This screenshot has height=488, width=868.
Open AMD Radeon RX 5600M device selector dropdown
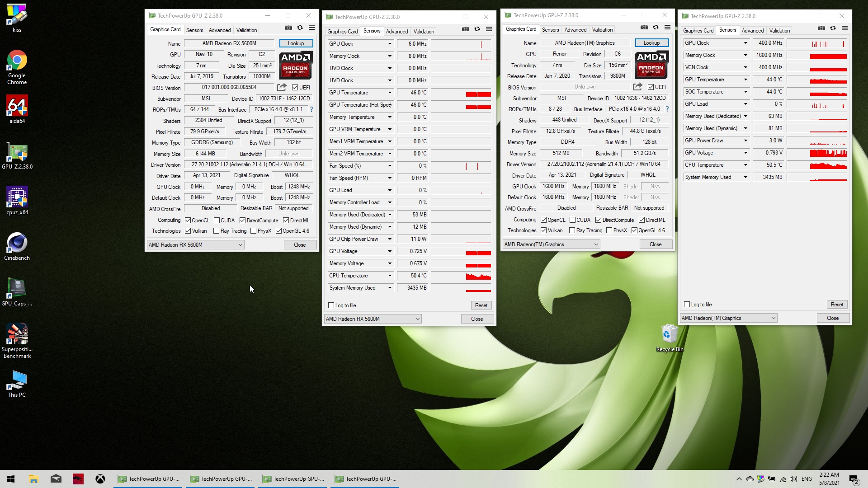196,245
